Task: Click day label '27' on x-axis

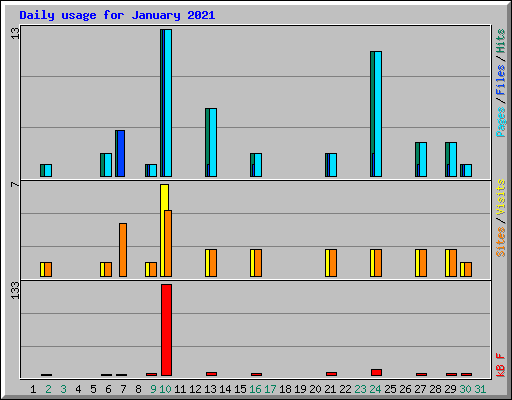Action: coord(420,389)
